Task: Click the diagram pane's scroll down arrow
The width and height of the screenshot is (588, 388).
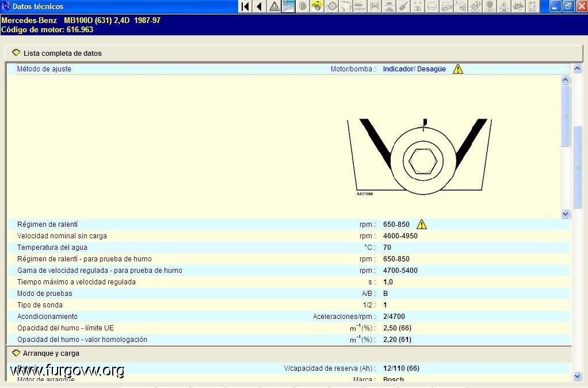Action: click(566, 214)
